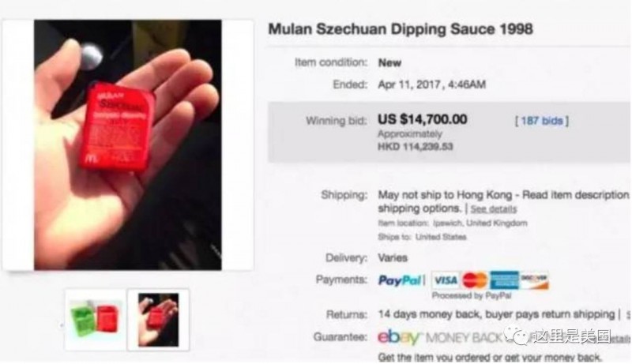Screen dimensions: 632x364
Task: Select the green and red sauce thumbnail
Action: [x=96, y=320]
